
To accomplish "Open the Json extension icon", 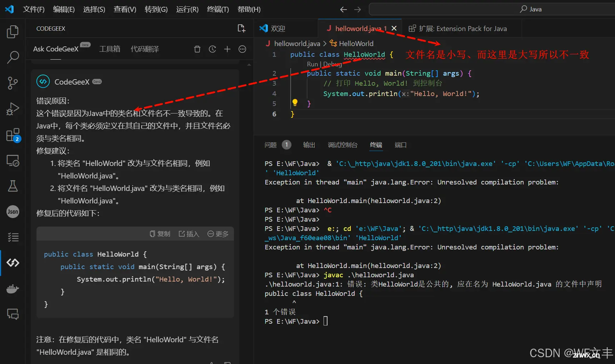I will coord(13,212).
